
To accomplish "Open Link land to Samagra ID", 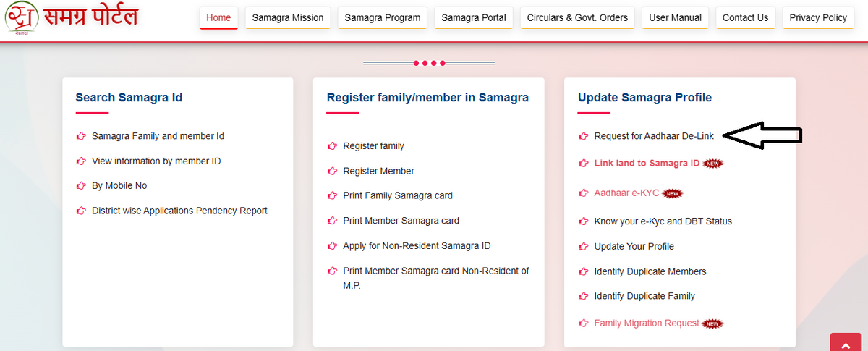I will click(647, 164).
